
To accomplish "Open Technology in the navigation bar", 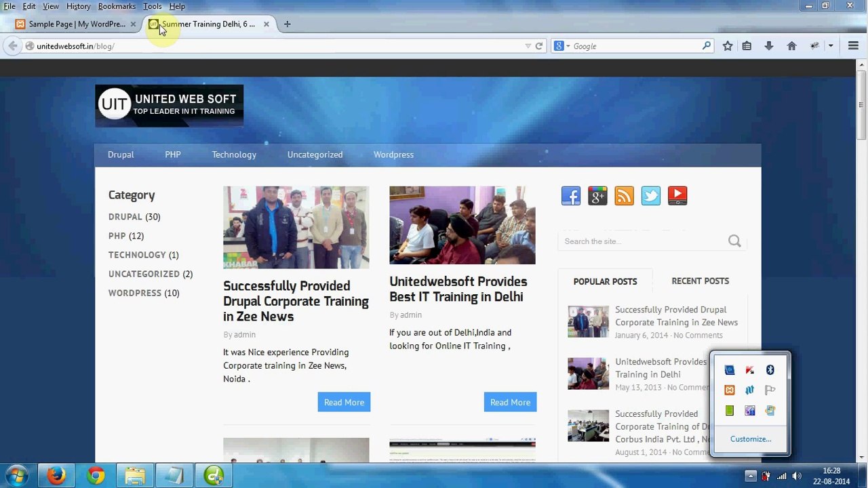I will tap(234, 155).
